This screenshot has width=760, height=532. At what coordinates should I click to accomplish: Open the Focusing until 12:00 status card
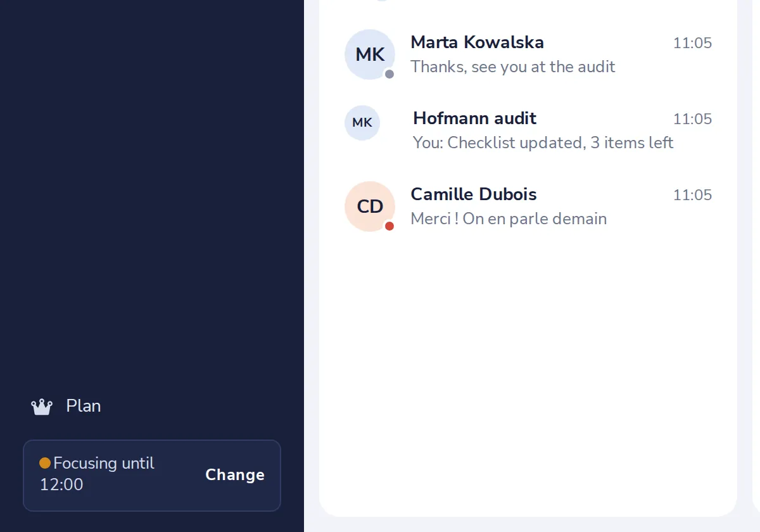tap(152, 475)
